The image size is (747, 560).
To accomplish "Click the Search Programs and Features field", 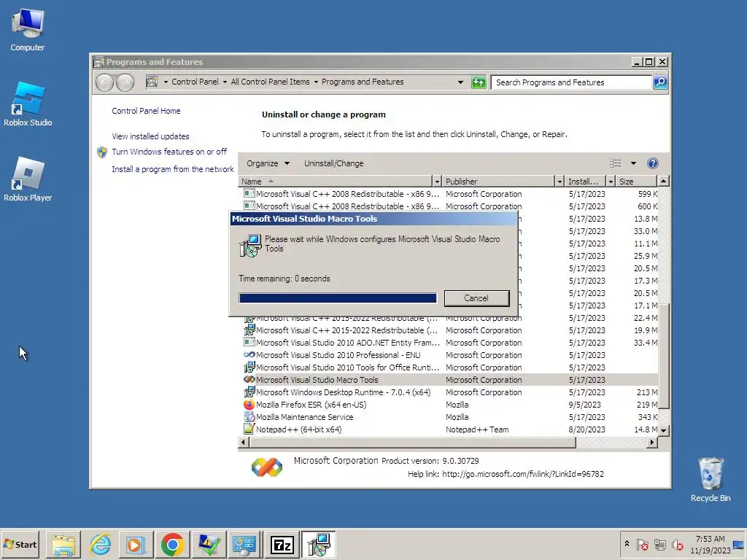I will click(x=571, y=82).
